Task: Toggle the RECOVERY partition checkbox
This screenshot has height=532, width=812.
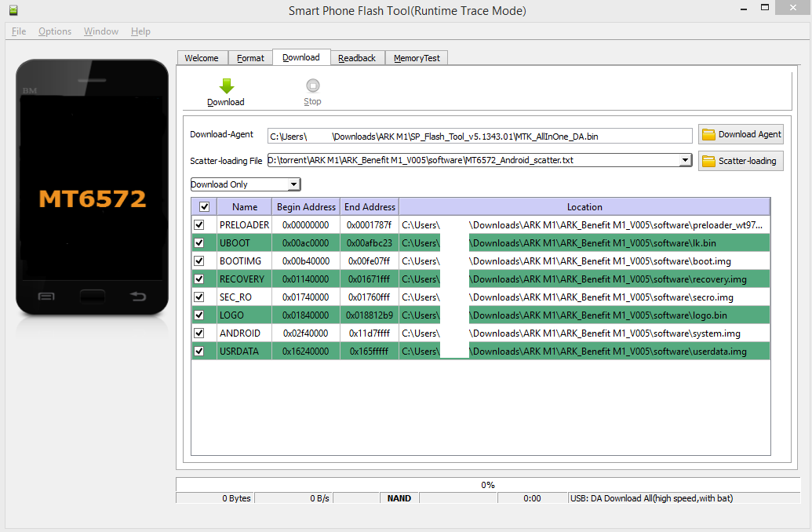Action: pos(199,279)
